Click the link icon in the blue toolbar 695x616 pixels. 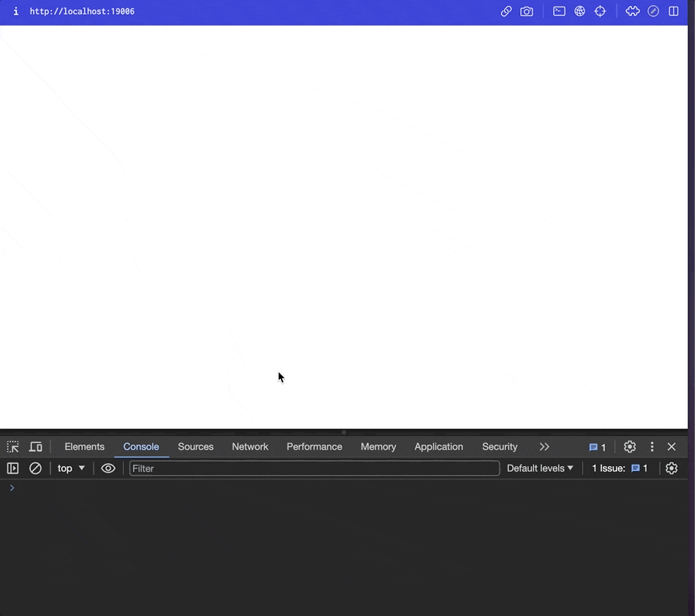pyautogui.click(x=506, y=11)
